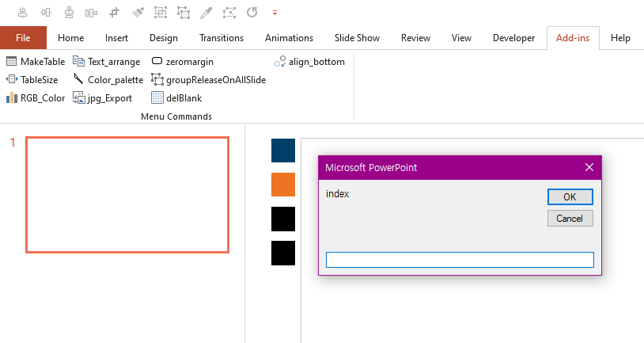Click the dark blue color square
Viewport: 644px width, 343px height.
click(283, 151)
